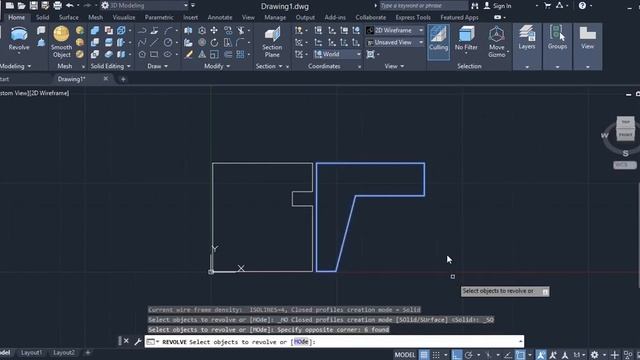
Task: Click the command line close X button
Action: pyautogui.click(x=126, y=341)
